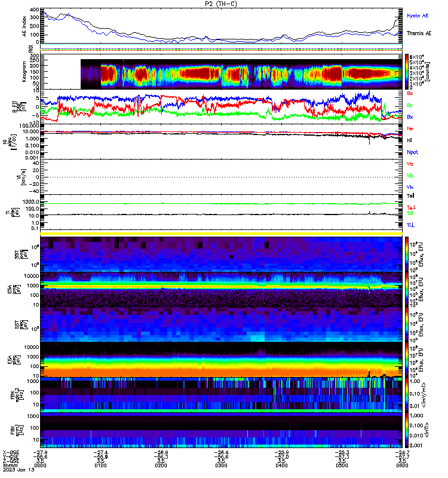
Task: Click the ESA electrons Eflux color bar
Action: pyautogui.click(x=407, y=360)
